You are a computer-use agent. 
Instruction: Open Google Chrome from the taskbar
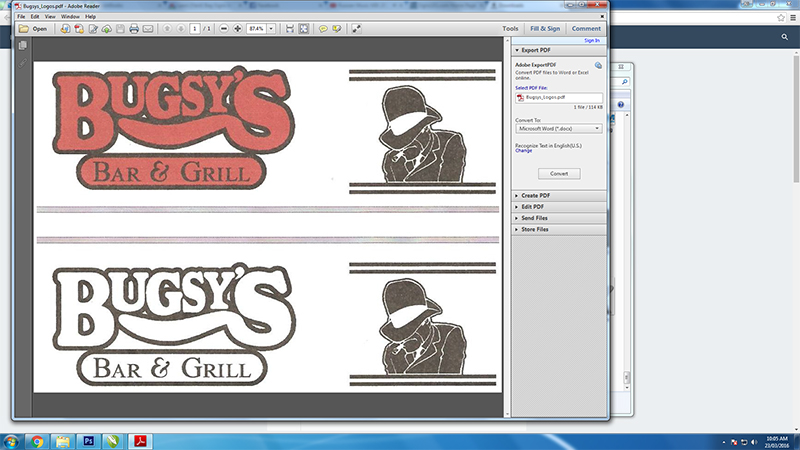[37, 441]
